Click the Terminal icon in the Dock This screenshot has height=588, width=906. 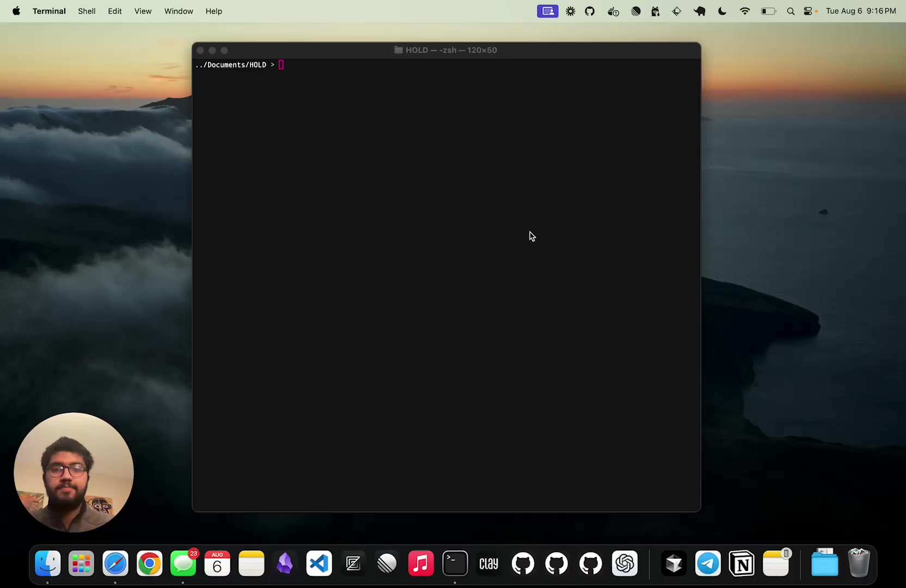(455, 563)
